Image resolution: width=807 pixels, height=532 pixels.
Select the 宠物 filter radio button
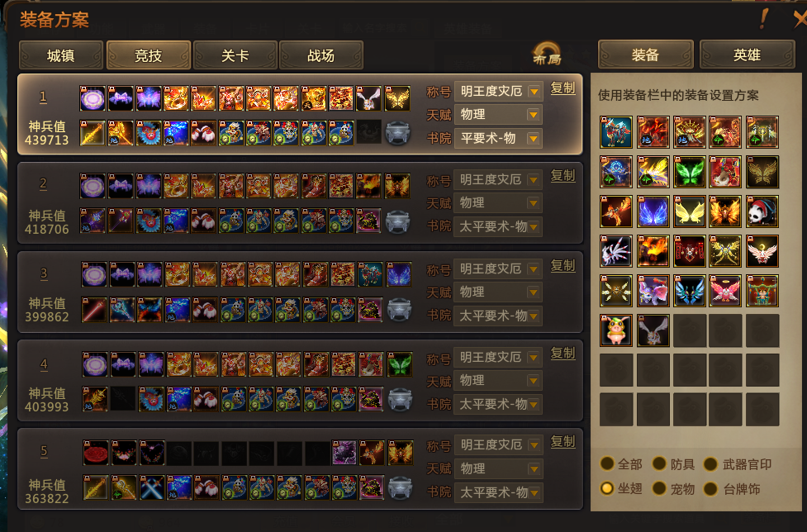(659, 488)
